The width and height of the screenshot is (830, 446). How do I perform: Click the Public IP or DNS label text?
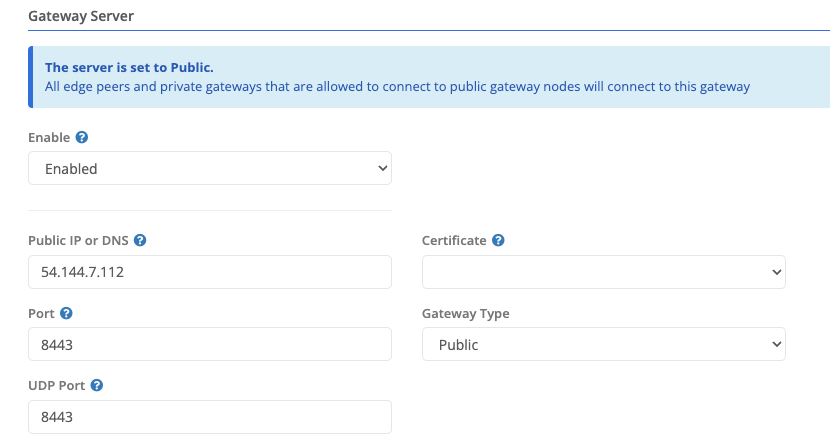pyautogui.click(x=78, y=241)
